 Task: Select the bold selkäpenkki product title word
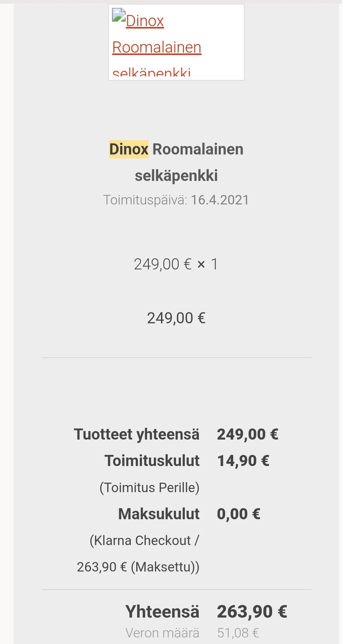(x=176, y=176)
